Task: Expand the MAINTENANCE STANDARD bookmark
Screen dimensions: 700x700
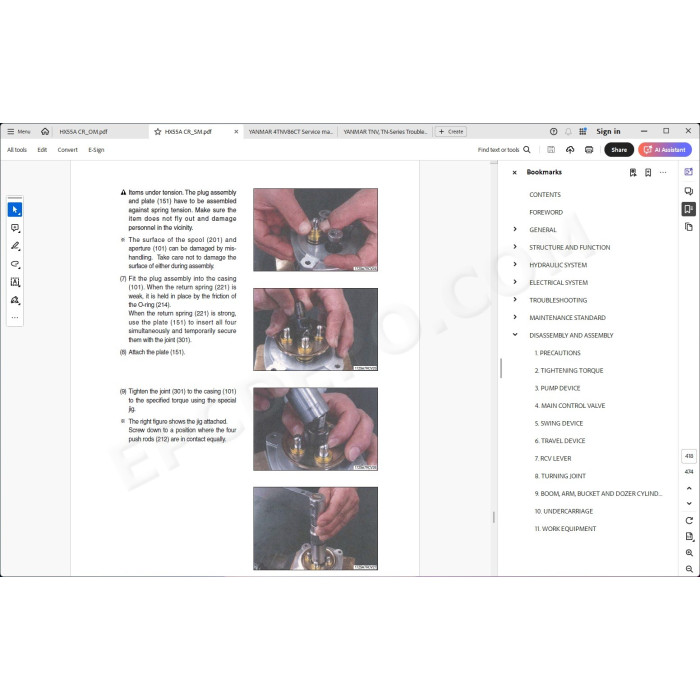Action: coord(515,317)
